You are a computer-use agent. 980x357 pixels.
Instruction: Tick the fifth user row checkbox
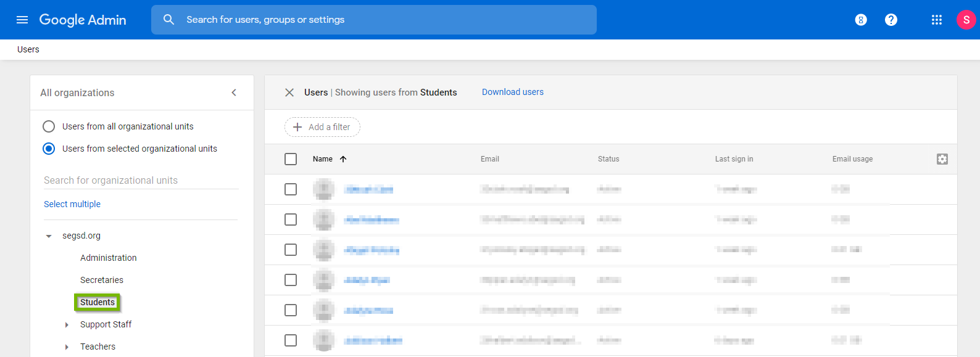(291, 310)
